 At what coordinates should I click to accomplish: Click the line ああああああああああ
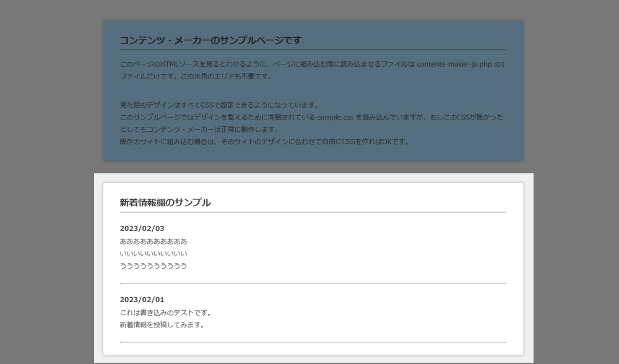(x=154, y=241)
